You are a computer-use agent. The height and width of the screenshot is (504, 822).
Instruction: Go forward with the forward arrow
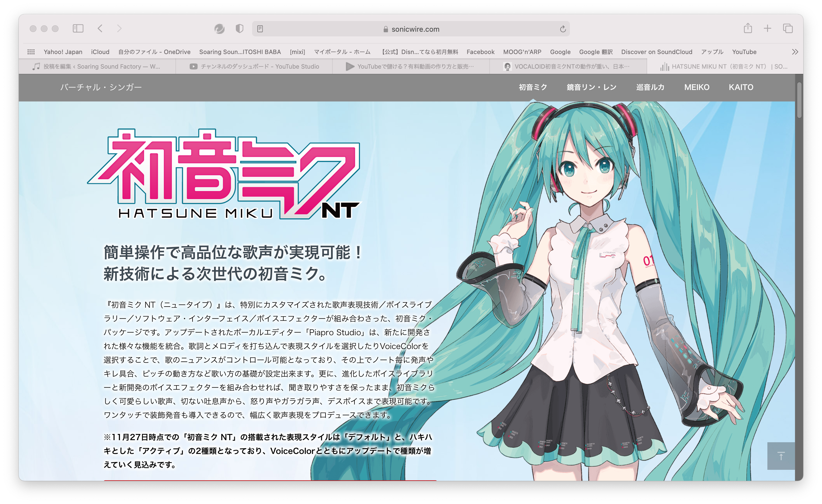119,29
